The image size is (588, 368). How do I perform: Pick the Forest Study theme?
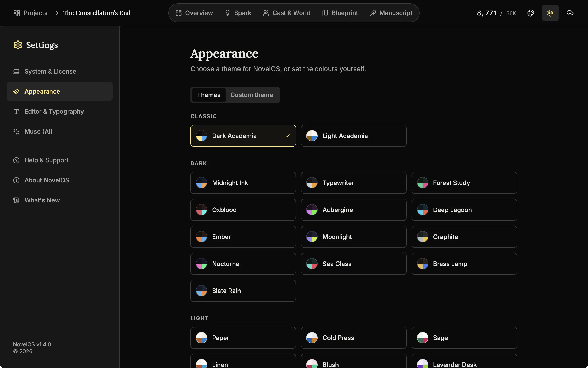(464, 183)
